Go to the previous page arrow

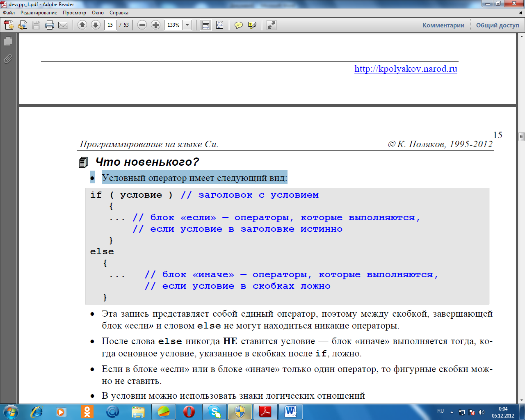(82, 25)
